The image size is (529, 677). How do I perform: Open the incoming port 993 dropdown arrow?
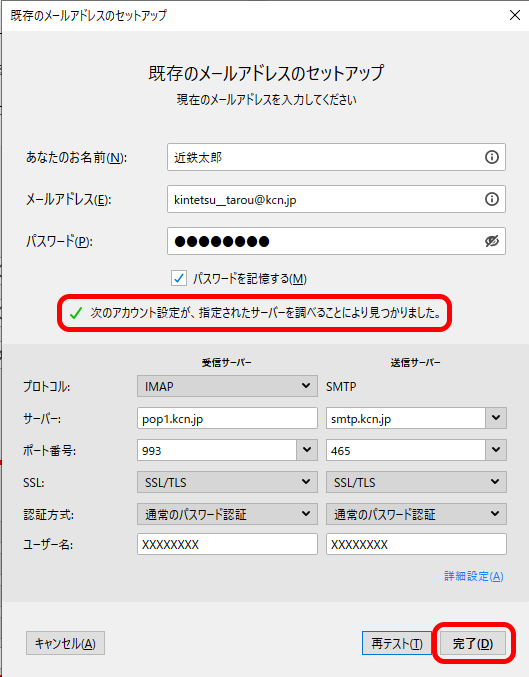(307, 450)
